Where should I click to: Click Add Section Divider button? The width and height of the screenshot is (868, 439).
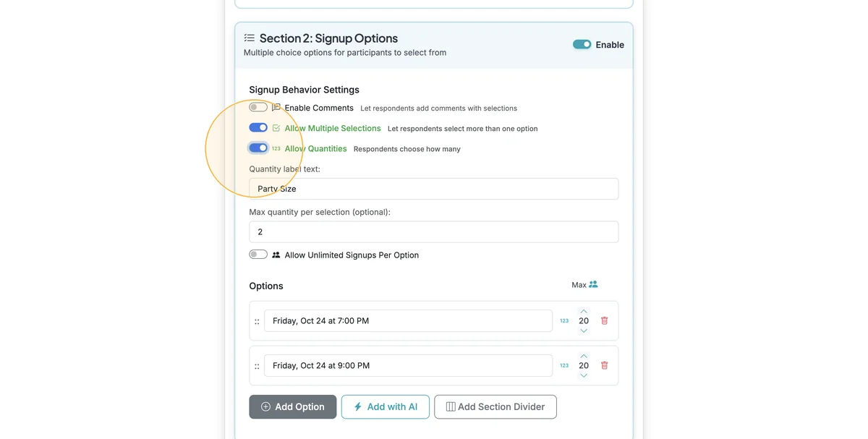click(495, 406)
